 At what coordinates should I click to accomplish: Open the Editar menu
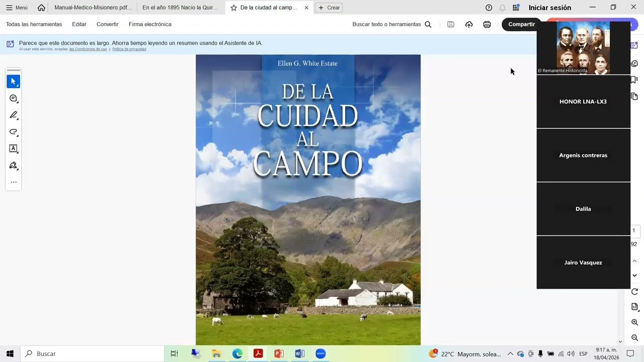79,24
